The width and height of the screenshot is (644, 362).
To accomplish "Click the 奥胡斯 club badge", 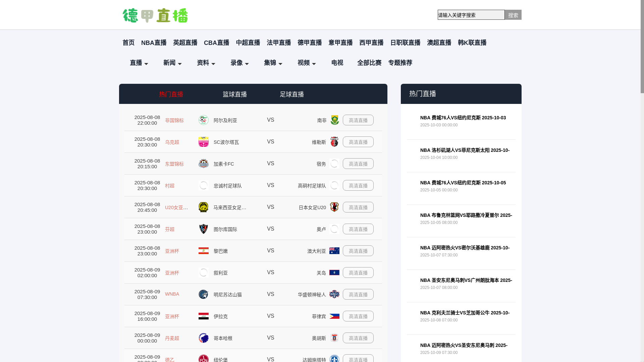I will tap(334, 338).
